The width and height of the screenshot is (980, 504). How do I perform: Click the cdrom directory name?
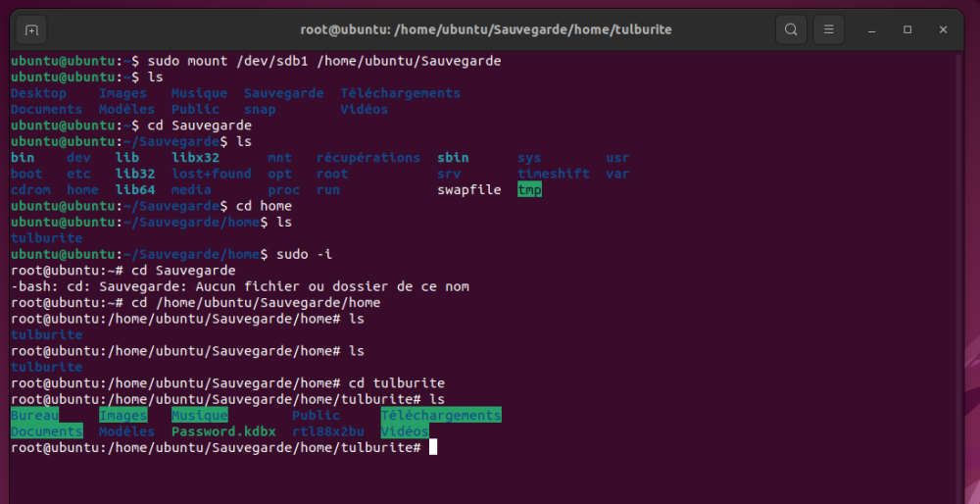pos(30,189)
